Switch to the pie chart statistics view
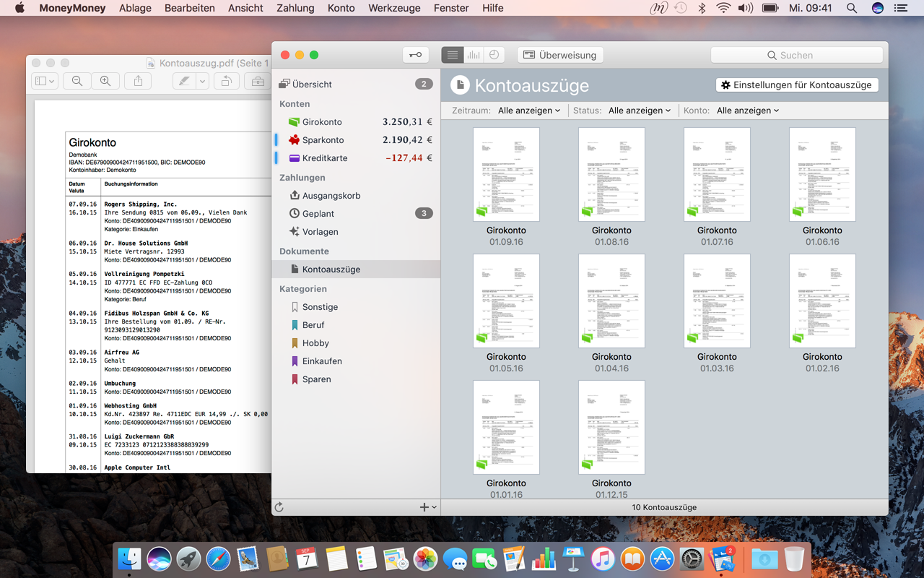Image resolution: width=924 pixels, height=578 pixels. [494, 55]
